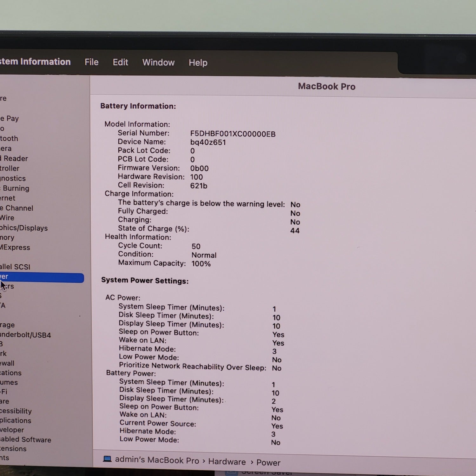Click admin's MacBook Pro in path bar

(157, 460)
